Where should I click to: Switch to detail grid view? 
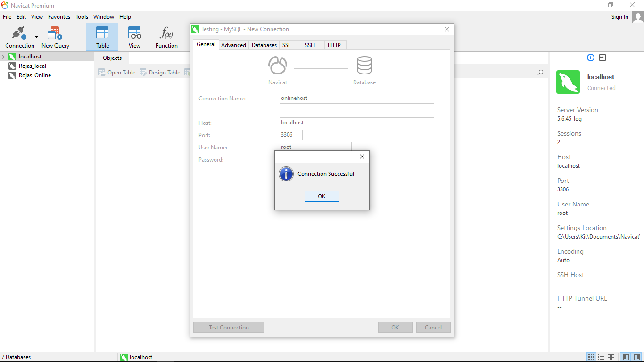(x=611, y=357)
